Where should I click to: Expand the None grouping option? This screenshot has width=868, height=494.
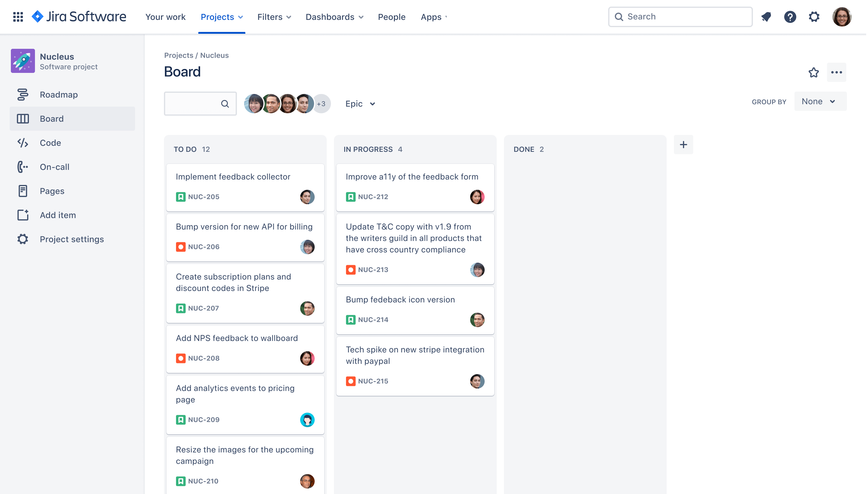[820, 101]
